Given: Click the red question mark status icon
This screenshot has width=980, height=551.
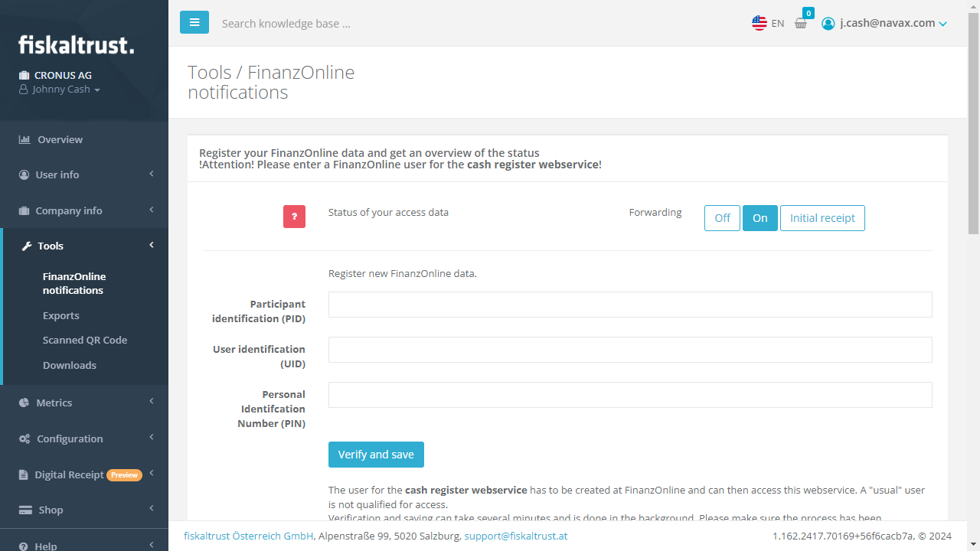Looking at the screenshot, I should pos(294,217).
